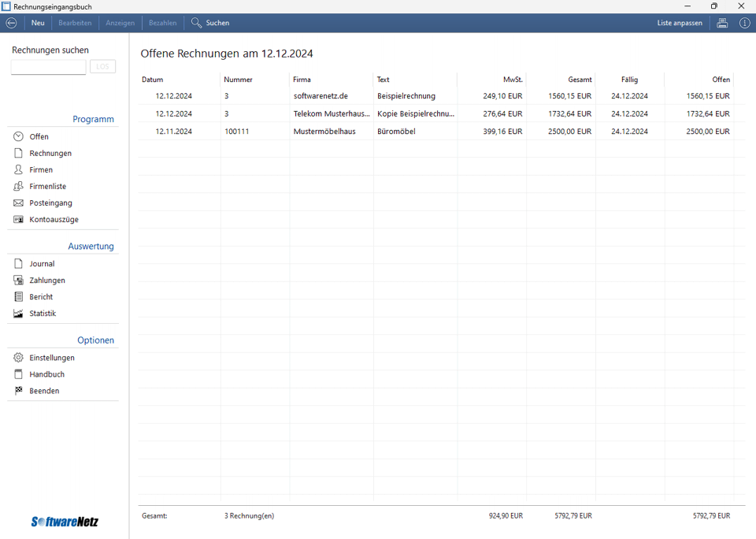Click Neu in the toolbar
Image resolution: width=756 pixels, height=539 pixels.
[38, 23]
